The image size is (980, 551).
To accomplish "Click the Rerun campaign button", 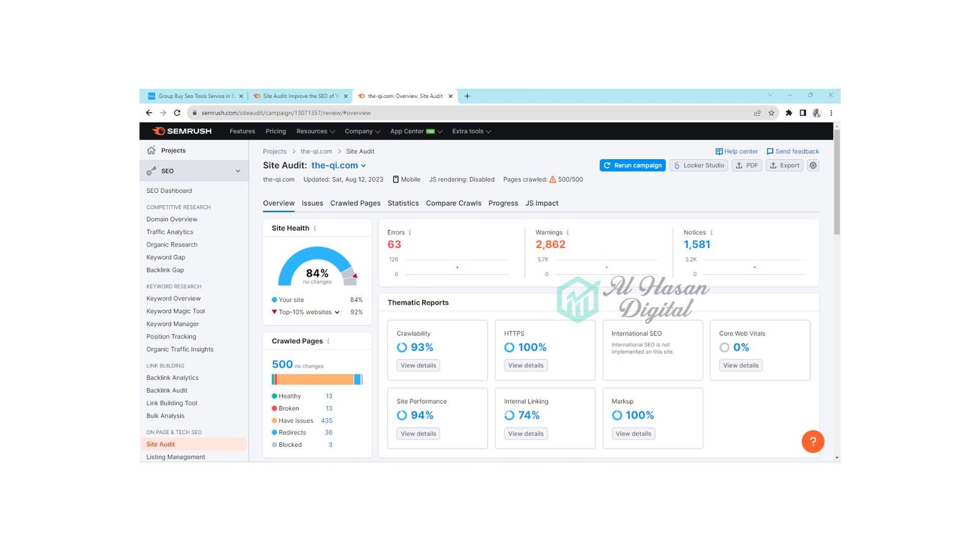I will tap(633, 165).
